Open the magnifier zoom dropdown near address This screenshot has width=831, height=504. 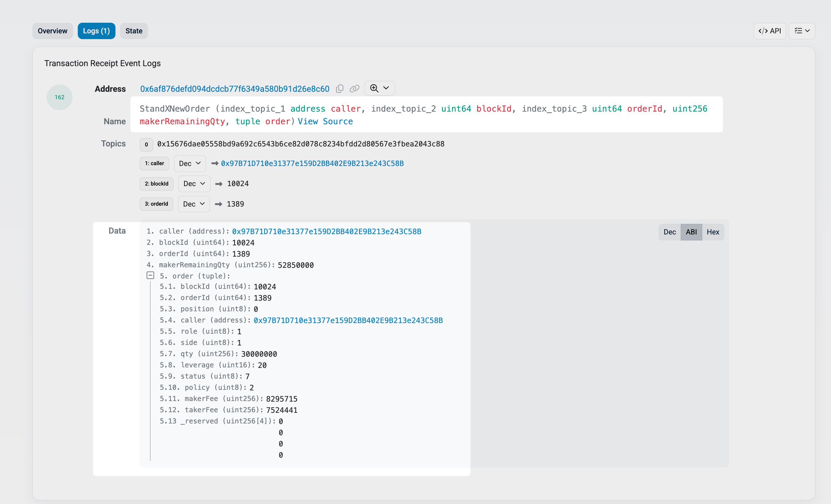[x=380, y=88]
